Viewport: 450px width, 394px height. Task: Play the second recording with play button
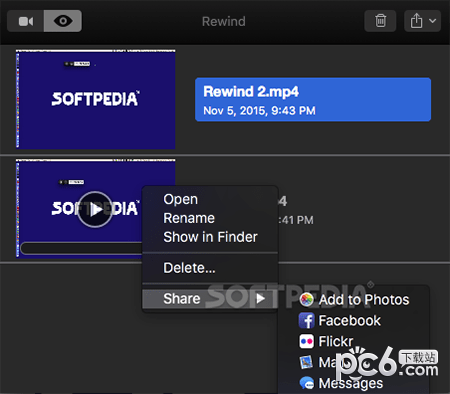pos(95,210)
